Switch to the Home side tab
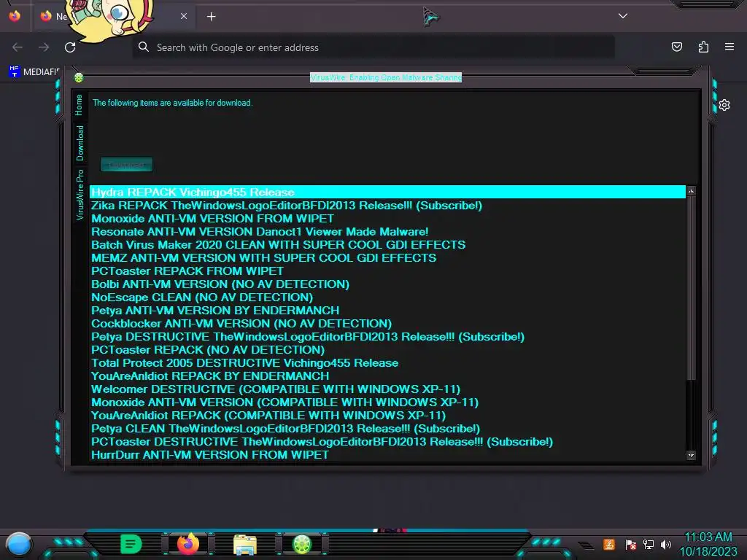This screenshot has width=747, height=560. (x=79, y=105)
